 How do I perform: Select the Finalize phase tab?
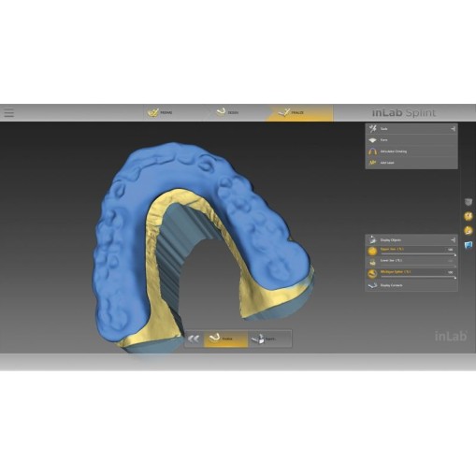point(299,112)
